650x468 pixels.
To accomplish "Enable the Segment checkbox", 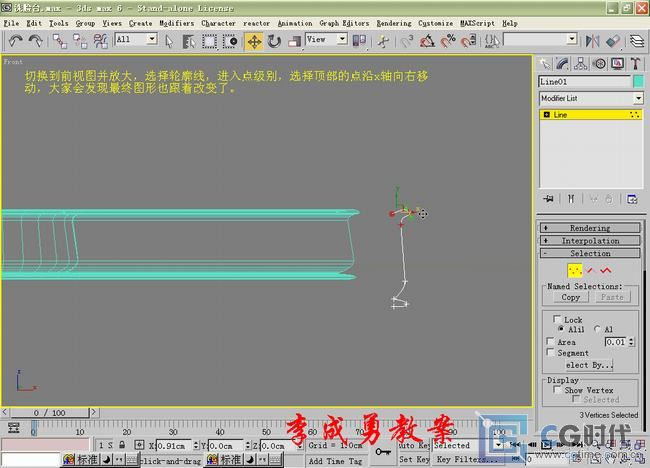I will 551,352.
